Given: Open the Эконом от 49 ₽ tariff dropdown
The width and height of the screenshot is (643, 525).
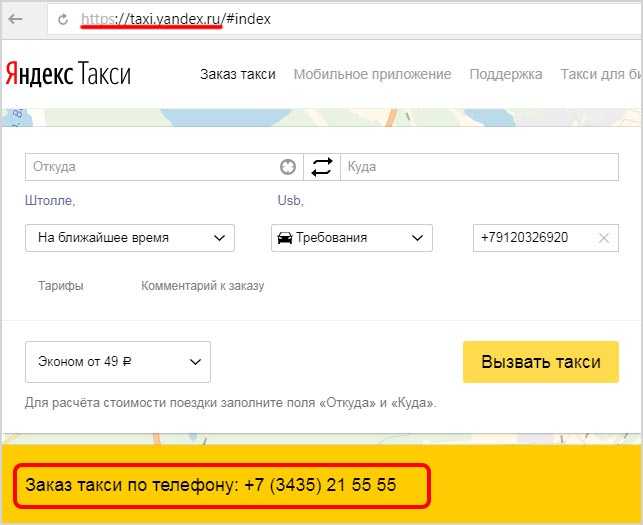Looking at the screenshot, I should click(118, 362).
